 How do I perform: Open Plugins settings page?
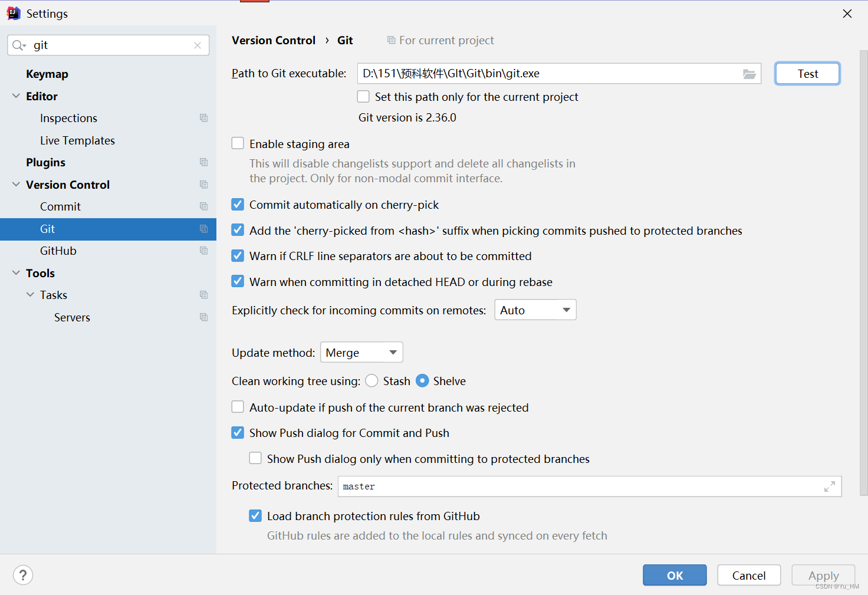coord(45,162)
